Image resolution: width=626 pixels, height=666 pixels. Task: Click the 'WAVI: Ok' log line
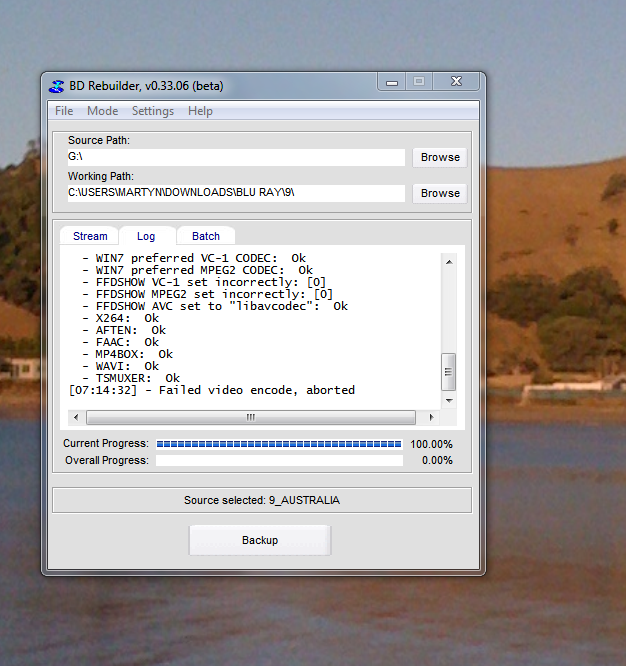[120, 366]
